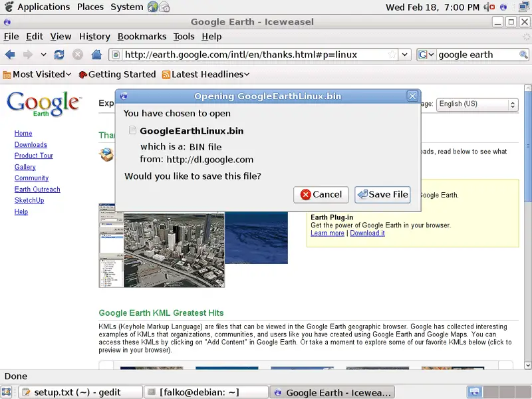Open the System menu in top panel
Screen dimensions: 532x399
click(x=127, y=7)
